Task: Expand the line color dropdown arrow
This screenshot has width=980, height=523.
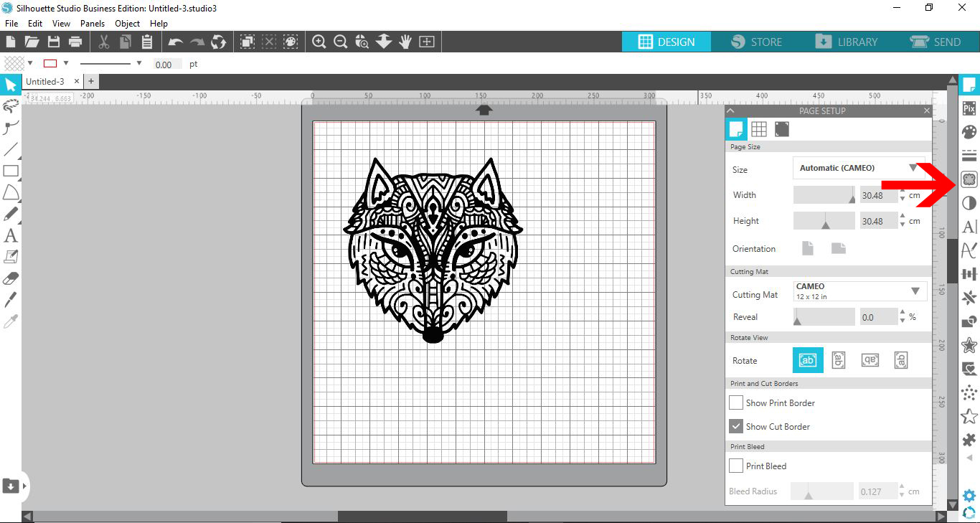Action: [x=66, y=63]
